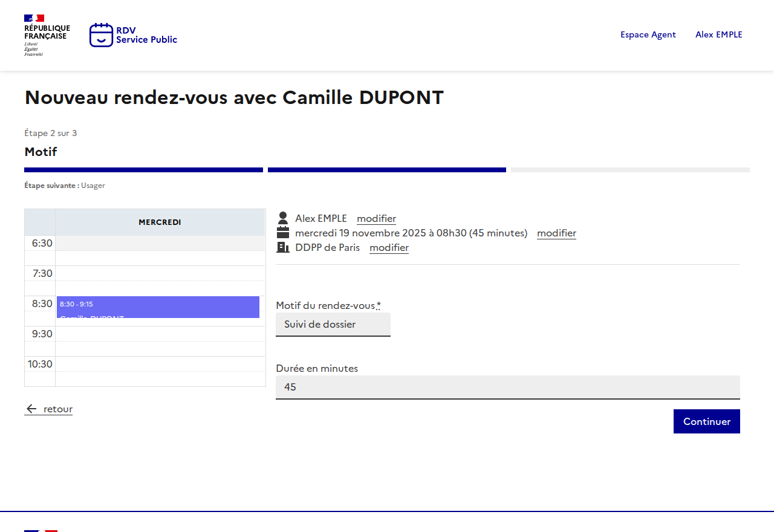Screen dimensions: 774x532
Task: Modify the DDPP de Paris location
Action: tap(389, 247)
